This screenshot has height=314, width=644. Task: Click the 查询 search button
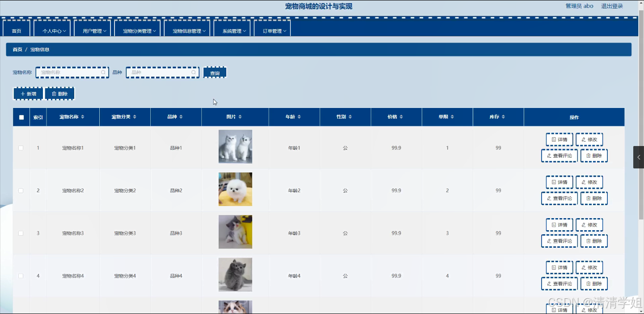[215, 73]
